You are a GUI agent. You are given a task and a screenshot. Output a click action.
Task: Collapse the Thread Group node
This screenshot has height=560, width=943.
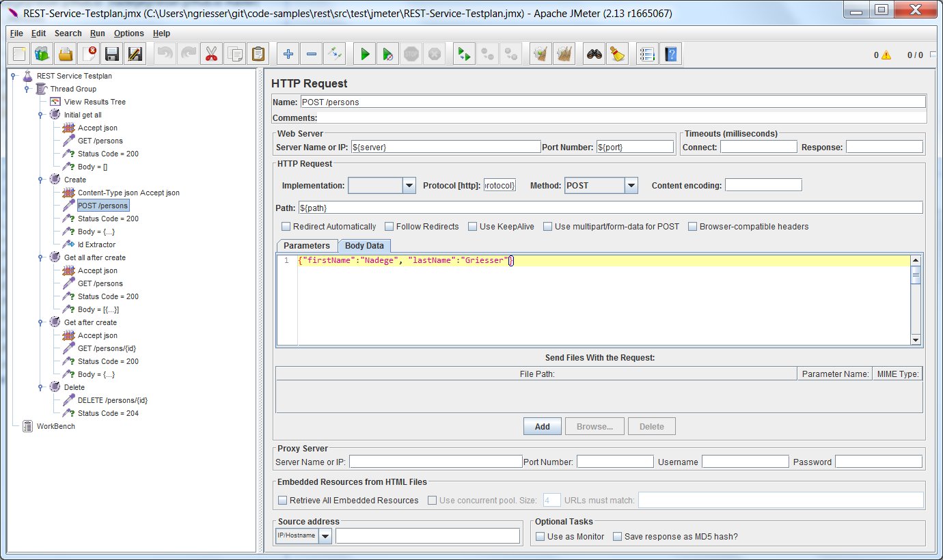click(x=27, y=89)
